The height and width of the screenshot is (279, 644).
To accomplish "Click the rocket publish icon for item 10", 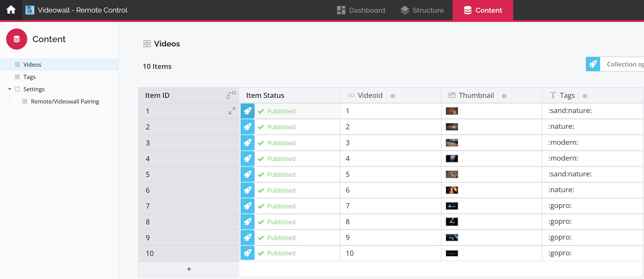I will (248, 253).
